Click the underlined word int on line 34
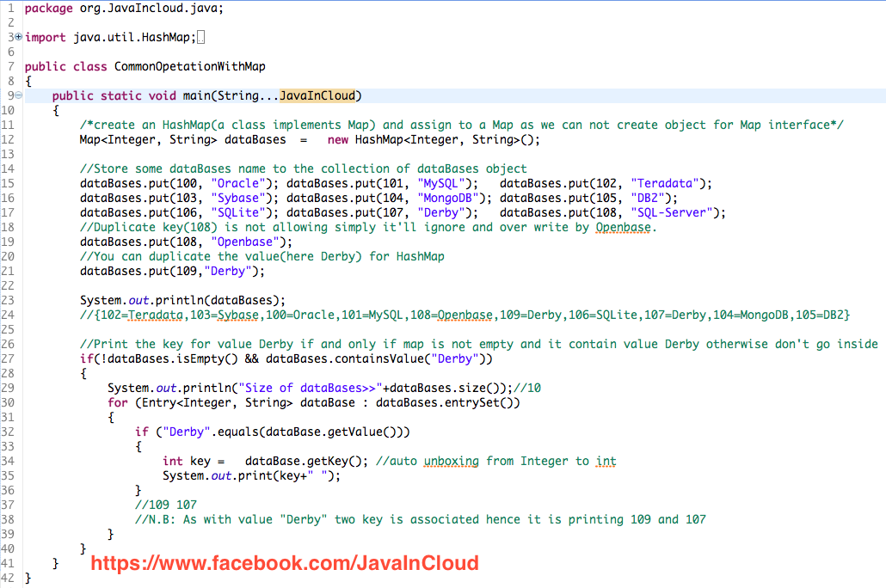 pos(606,461)
